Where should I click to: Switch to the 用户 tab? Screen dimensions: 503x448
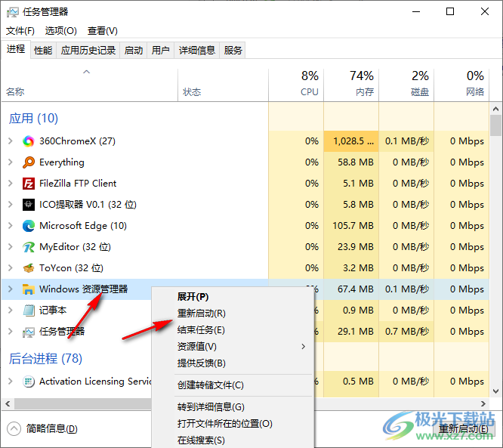(160, 51)
